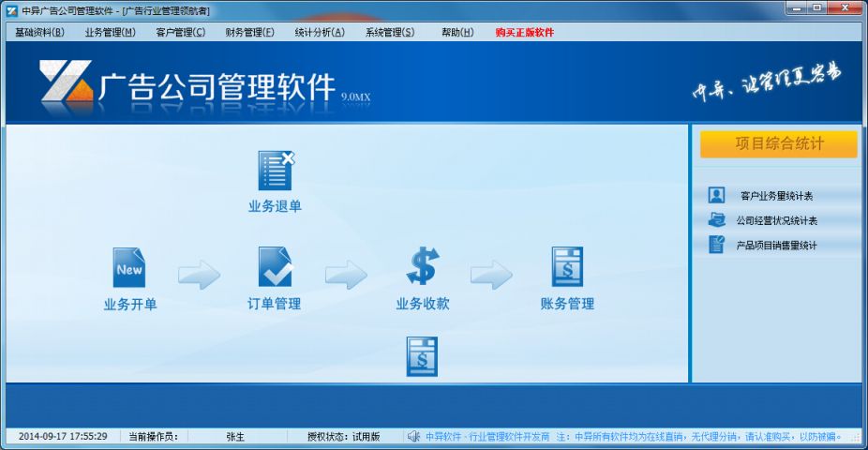868x450 pixels.
Task: Click the 产品项目销售量统计 report icon
Action: pyautogui.click(x=717, y=245)
